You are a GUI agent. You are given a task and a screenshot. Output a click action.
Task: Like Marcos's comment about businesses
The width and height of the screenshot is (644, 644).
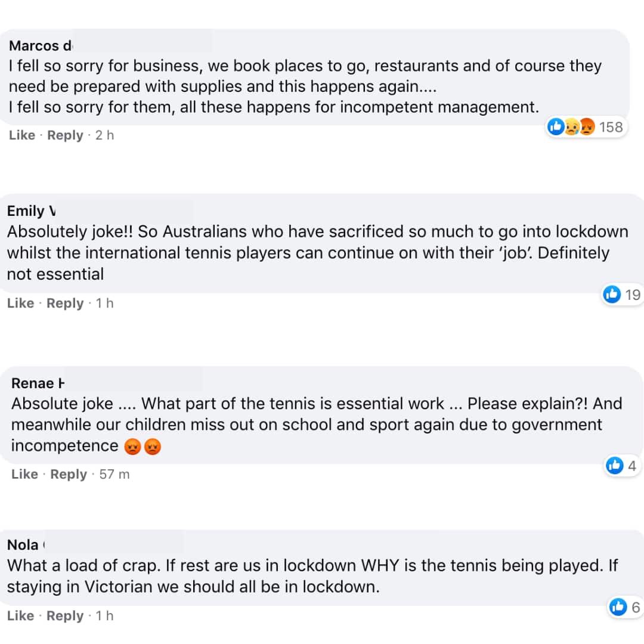(21, 135)
